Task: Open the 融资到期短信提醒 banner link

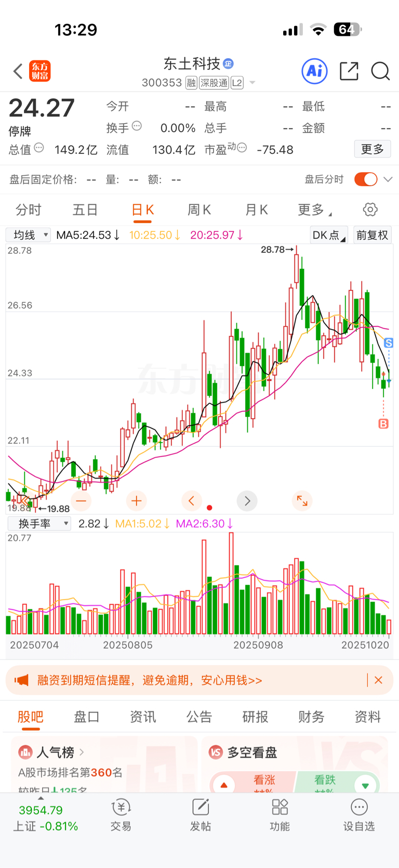Action: coord(150,680)
